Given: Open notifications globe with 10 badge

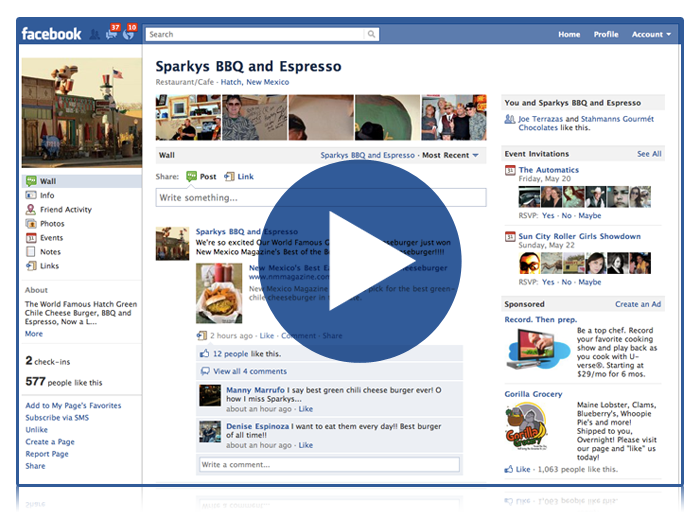Looking at the screenshot, I should point(129,33).
